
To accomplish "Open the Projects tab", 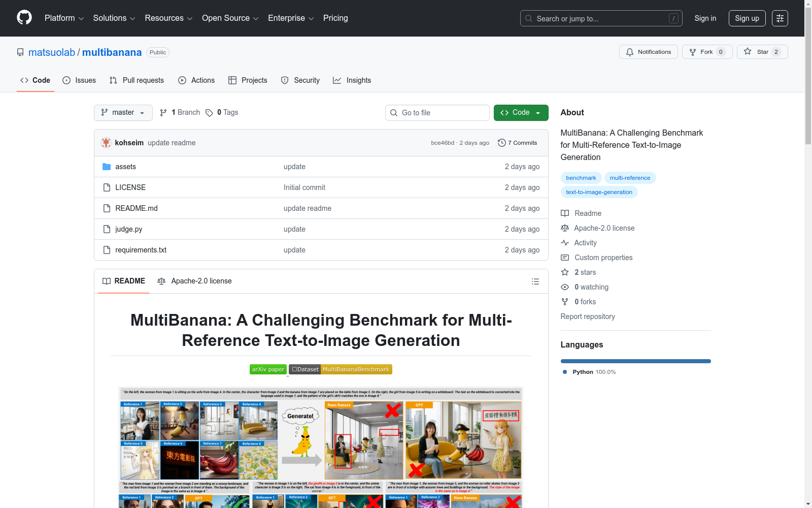I will pyautogui.click(x=248, y=80).
